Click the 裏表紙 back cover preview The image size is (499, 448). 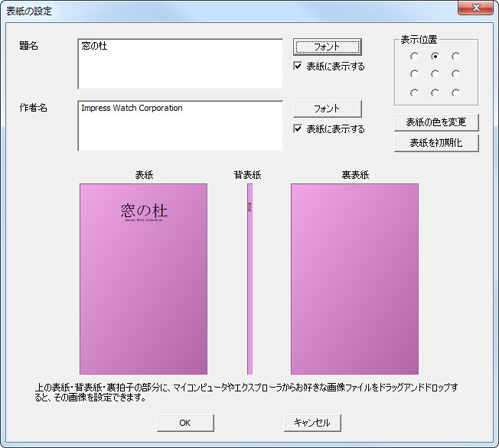tap(355, 279)
